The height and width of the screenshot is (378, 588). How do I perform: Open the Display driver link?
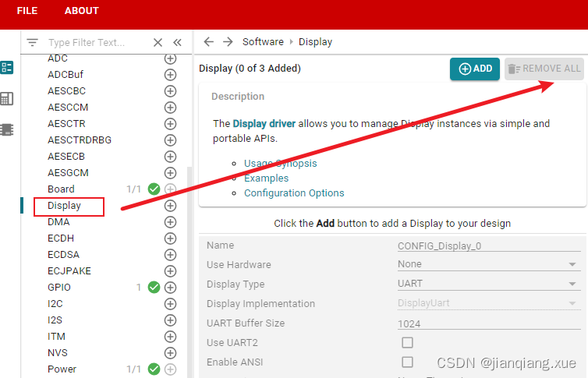coord(264,124)
